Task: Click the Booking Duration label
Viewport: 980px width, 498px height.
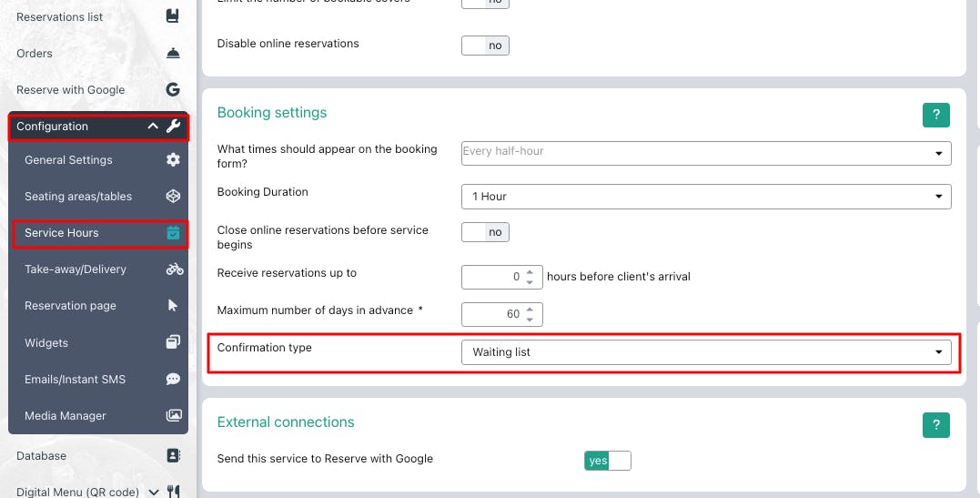Action: 262,192
